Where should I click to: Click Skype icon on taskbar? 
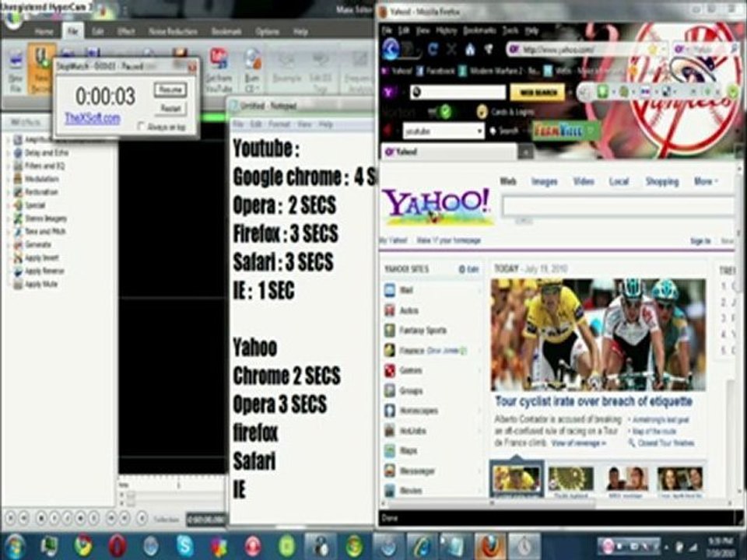point(185,545)
